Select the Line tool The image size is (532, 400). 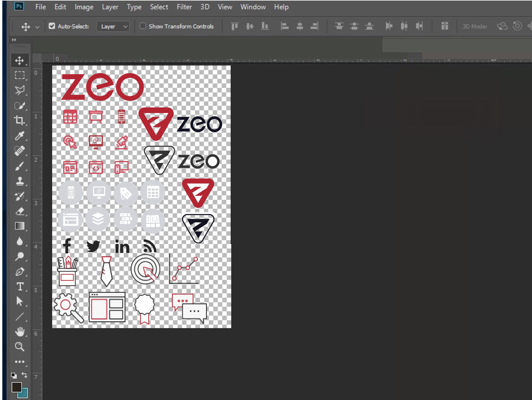pyautogui.click(x=19, y=317)
